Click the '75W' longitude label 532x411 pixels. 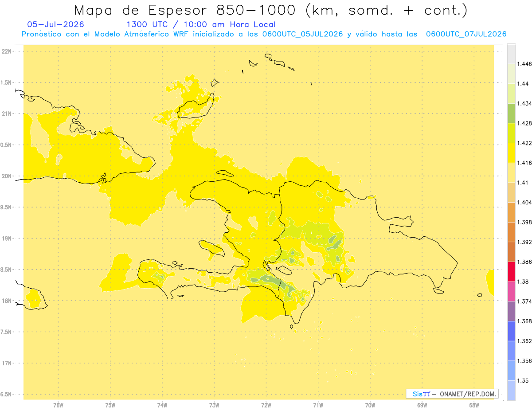(110, 405)
